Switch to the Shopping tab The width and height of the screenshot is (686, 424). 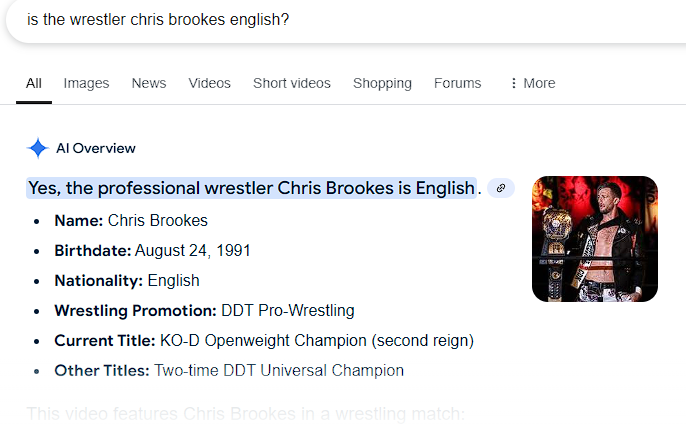click(382, 83)
